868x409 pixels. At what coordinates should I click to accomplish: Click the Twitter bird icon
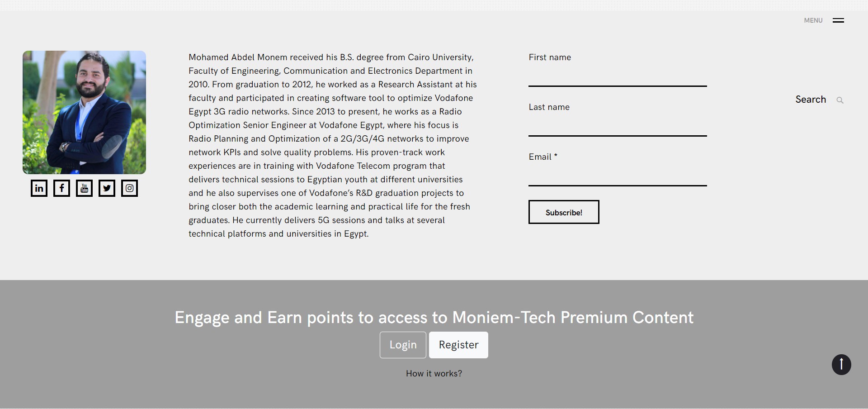[x=107, y=188]
